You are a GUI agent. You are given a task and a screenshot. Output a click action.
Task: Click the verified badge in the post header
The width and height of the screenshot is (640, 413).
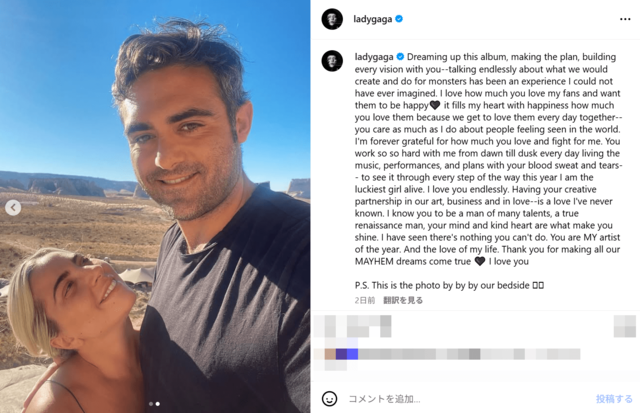click(x=399, y=19)
